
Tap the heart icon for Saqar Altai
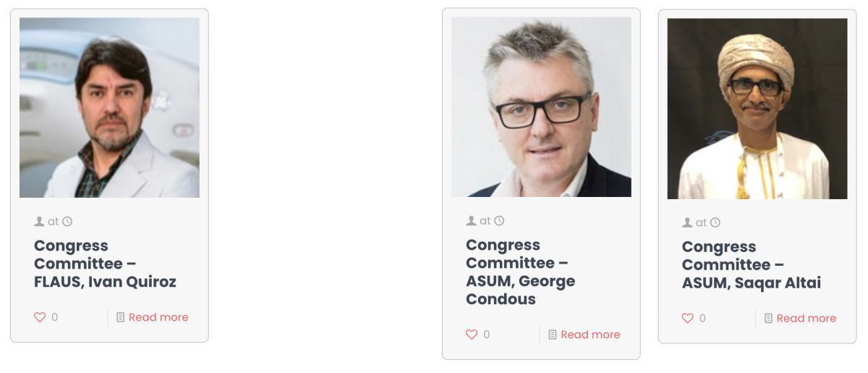pyautogui.click(x=688, y=318)
